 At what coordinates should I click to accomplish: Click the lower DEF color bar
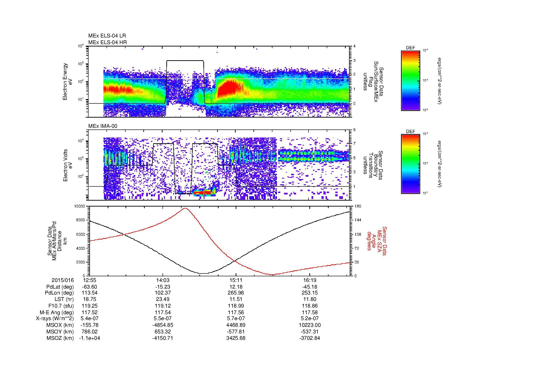click(x=410, y=164)
